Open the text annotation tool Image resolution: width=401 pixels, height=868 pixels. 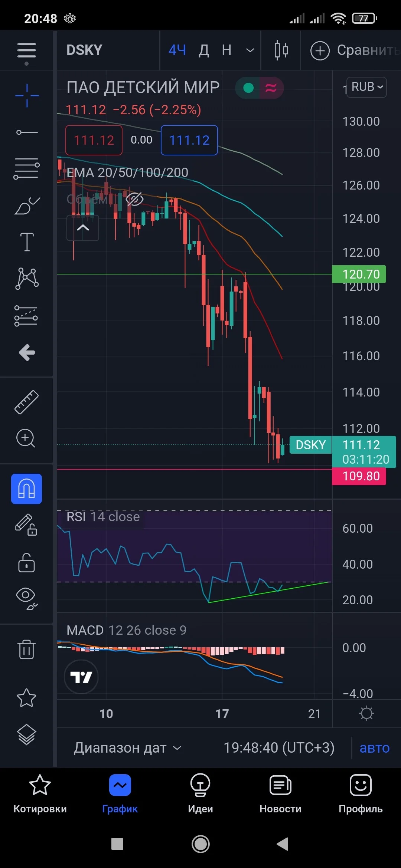click(27, 242)
